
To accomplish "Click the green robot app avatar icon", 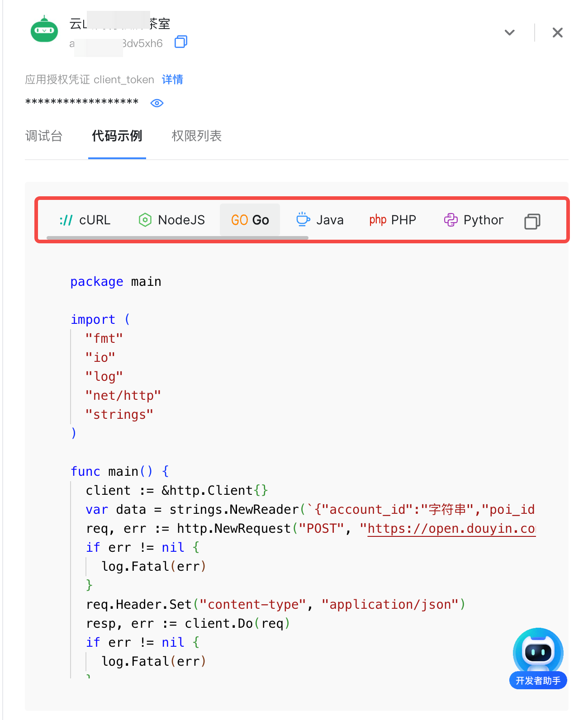I will click(x=44, y=30).
